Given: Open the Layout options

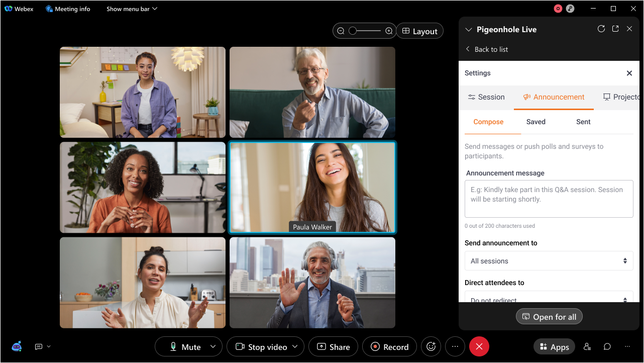Looking at the screenshot, I should click(x=420, y=31).
